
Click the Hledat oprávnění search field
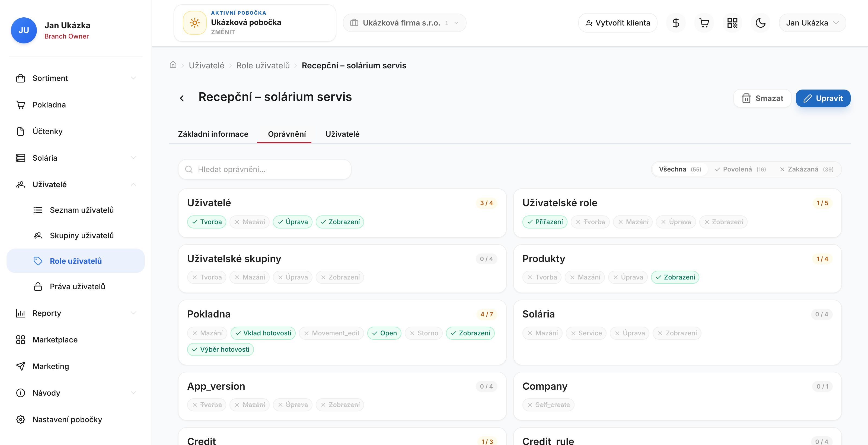click(x=264, y=169)
